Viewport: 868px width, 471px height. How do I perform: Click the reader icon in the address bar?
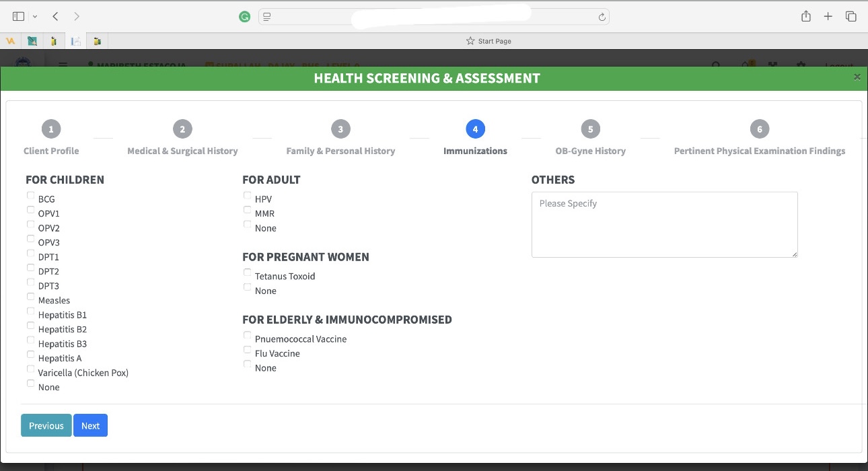click(267, 17)
